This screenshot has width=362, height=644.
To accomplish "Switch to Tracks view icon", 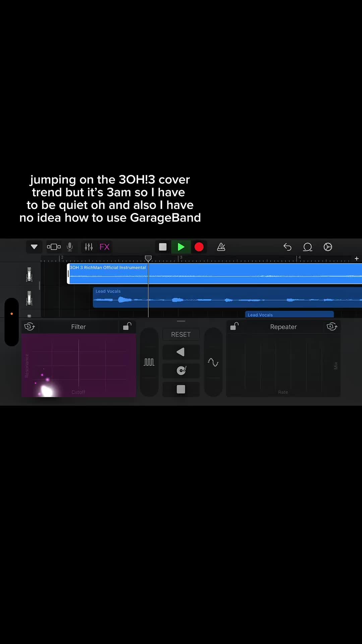I will click(x=54, y=247).
